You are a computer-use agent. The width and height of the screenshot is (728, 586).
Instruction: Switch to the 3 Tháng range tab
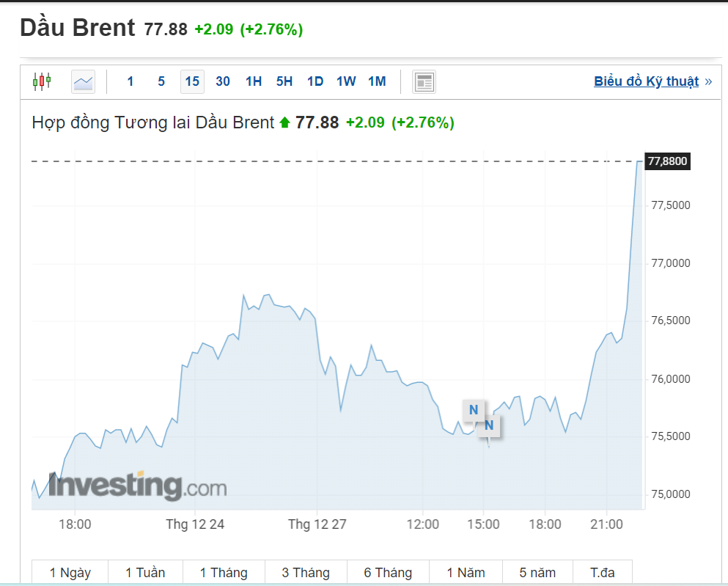(x=306, y=573)
